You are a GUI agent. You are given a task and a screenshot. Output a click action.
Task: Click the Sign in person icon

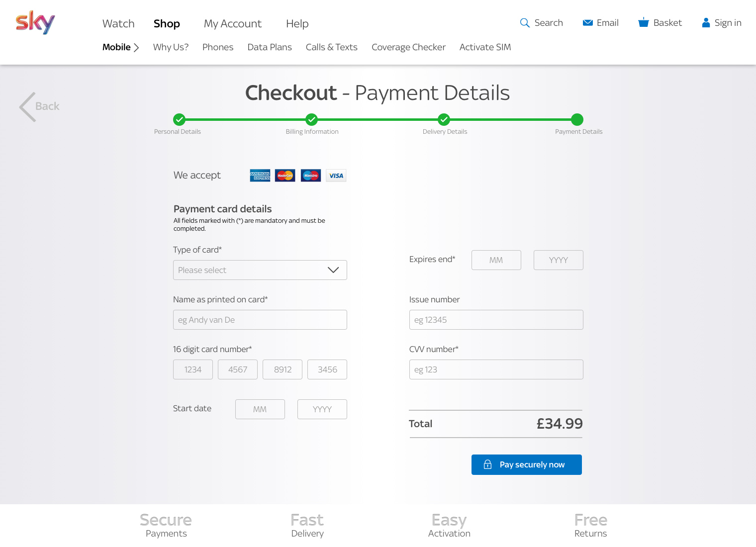pyautogui.click(x=706, y=23)
